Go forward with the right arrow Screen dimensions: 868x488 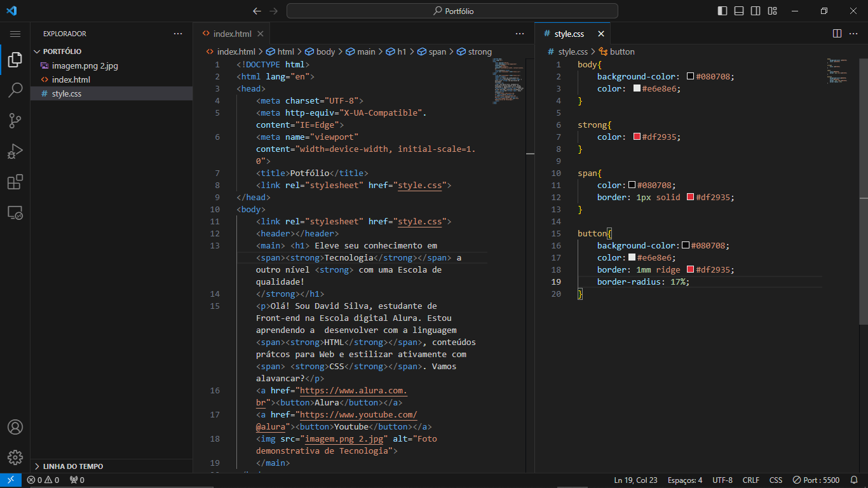(274, 11)
